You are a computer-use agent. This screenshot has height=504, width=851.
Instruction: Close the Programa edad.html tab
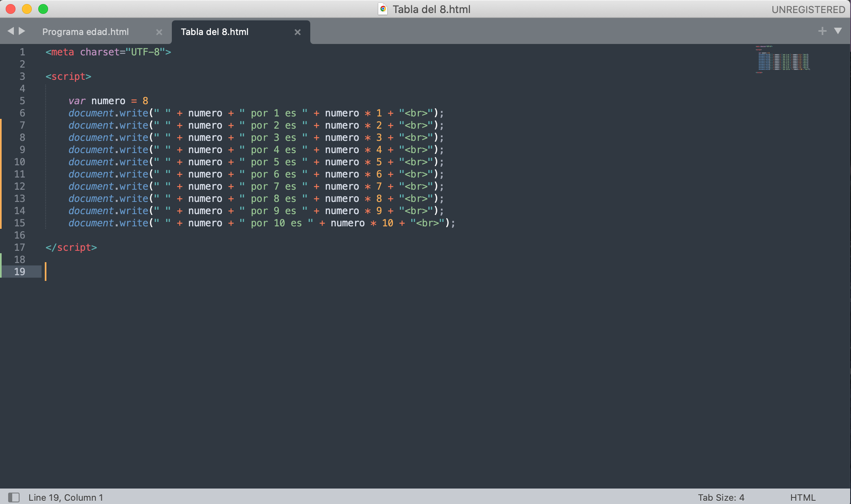(159, 32)
